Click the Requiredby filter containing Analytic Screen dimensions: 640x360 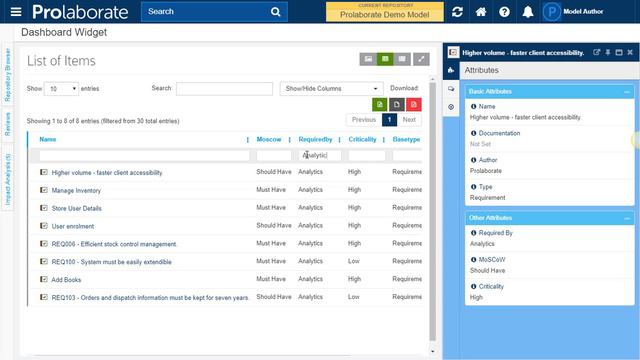click(x=320, y=155)
